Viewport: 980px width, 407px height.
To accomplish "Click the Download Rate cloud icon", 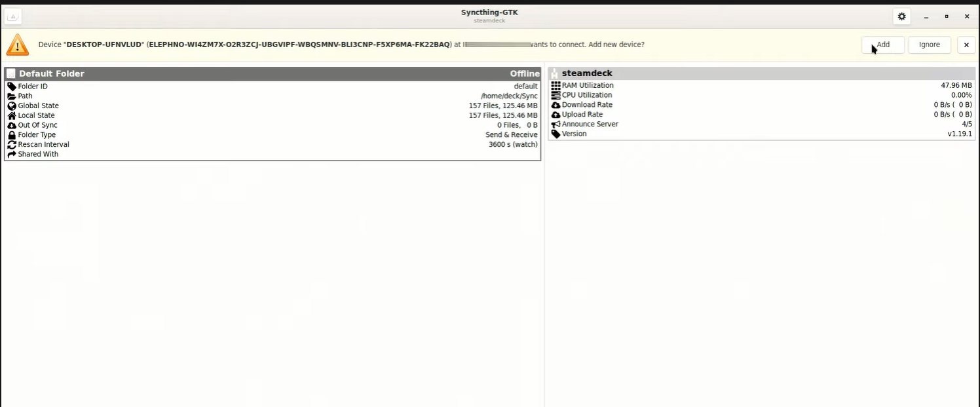I will 556,105.
